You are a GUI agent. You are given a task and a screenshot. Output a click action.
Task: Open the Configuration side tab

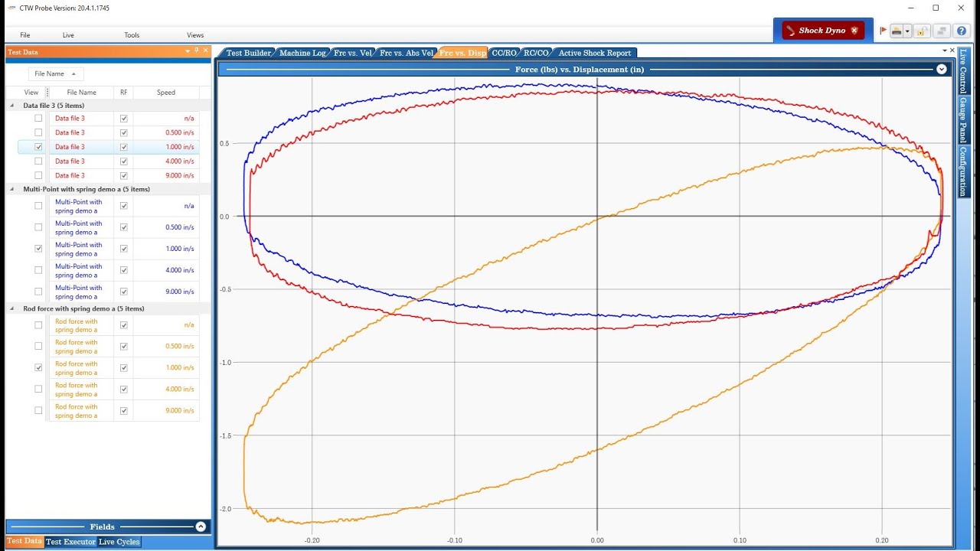pos(963,171)
